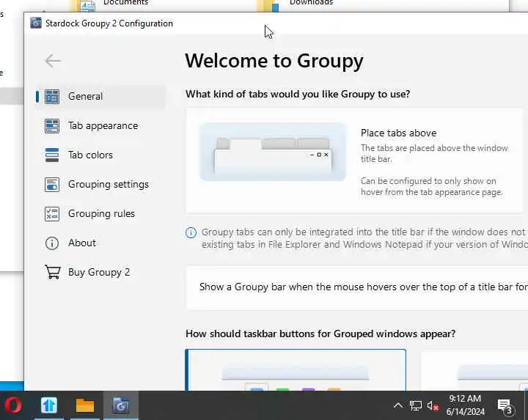Click the Groupy icon in the title bar
This screenshot has height=420, width=528.
click(36, 23)
